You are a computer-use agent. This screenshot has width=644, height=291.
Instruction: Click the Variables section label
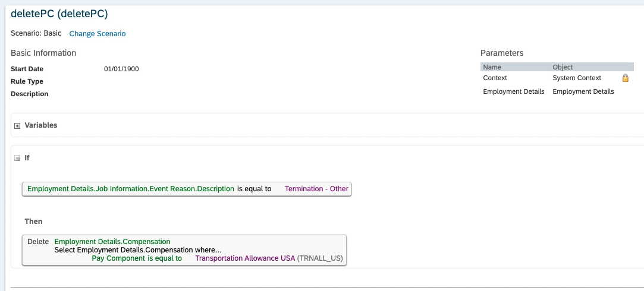tap(40, 125)
